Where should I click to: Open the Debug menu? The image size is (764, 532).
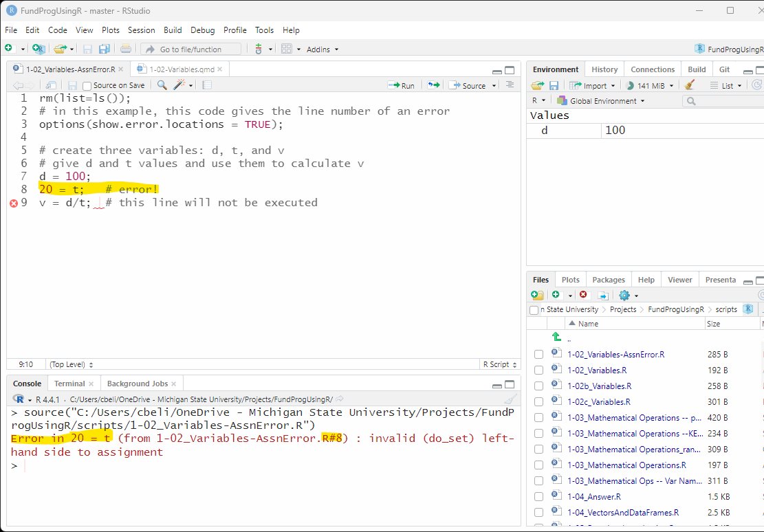click(203, 30)
